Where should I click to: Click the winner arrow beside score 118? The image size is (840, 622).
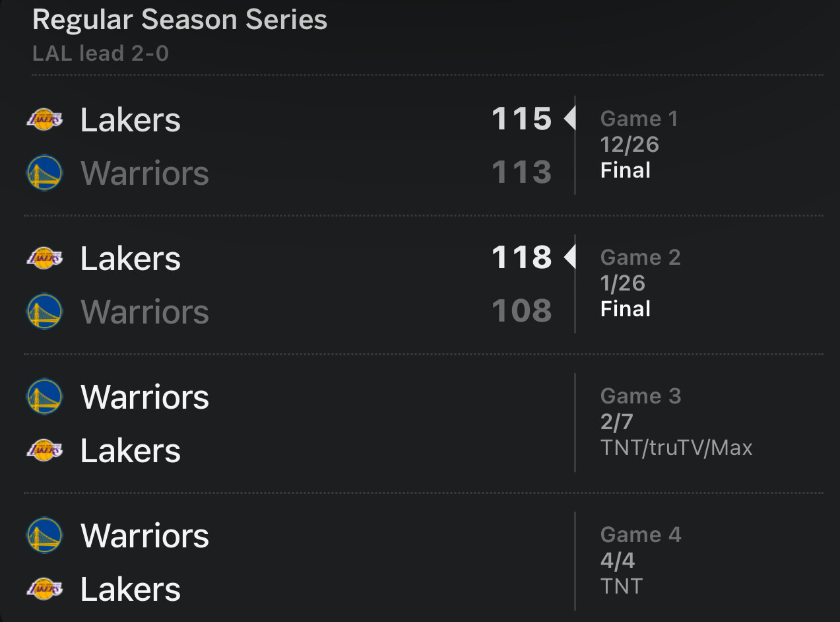[x=569, y=258]
